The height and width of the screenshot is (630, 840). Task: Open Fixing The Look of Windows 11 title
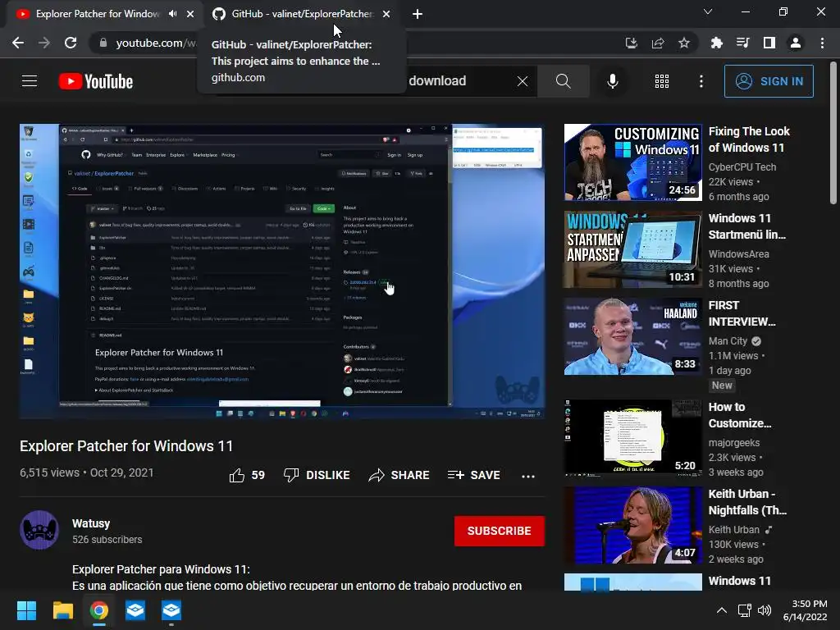pos(749,139)
